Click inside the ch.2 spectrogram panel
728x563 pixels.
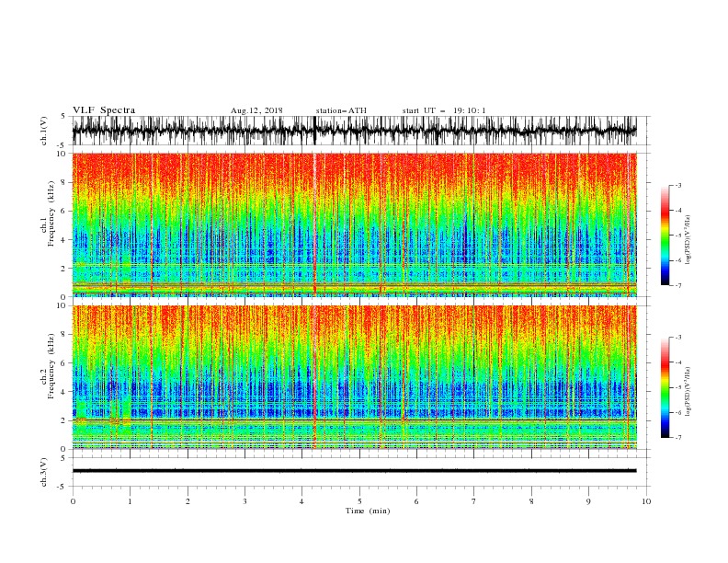coord(354,377)
